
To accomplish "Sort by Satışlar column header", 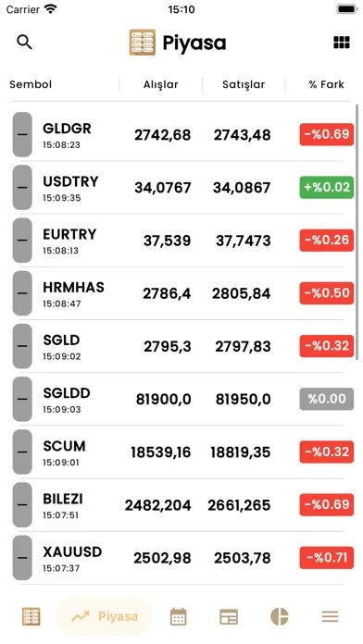I will click(x=244, y=84).
